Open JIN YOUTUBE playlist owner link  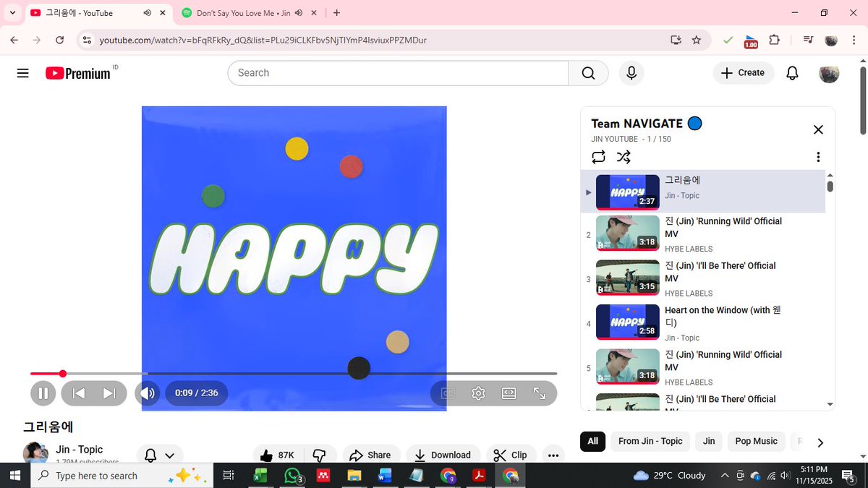tap(615, 139)
